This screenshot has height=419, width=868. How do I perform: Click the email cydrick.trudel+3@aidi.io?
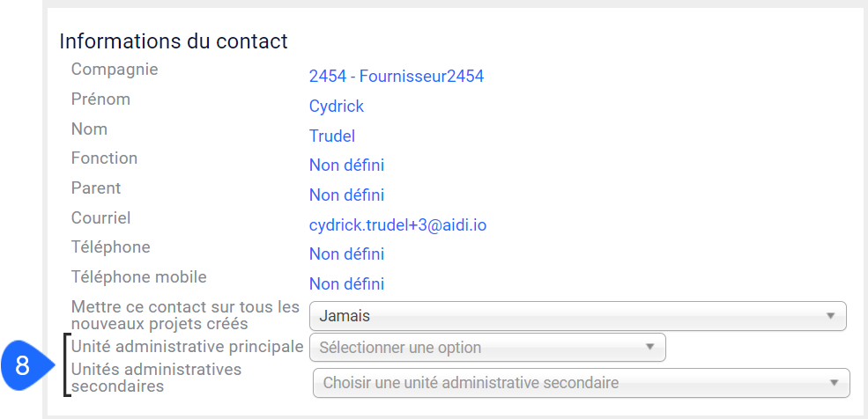point(397,225)
